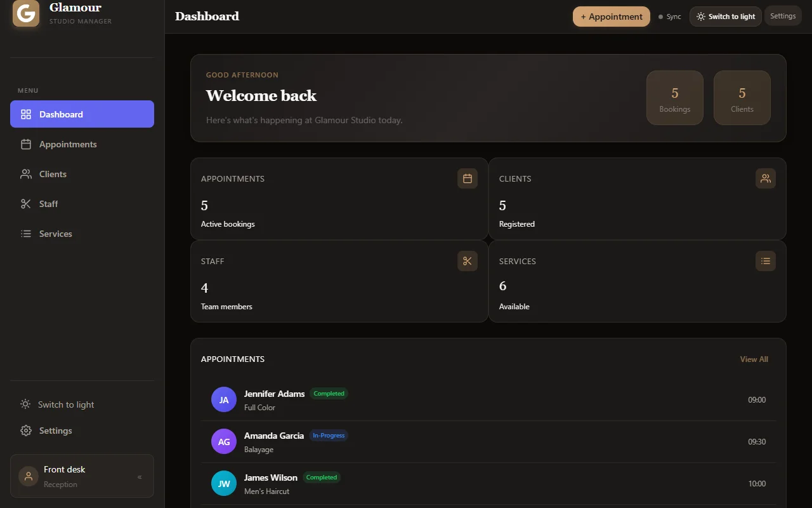
Task: Click the Completed badge for Jennifer Adams
Action: [329, 394]
